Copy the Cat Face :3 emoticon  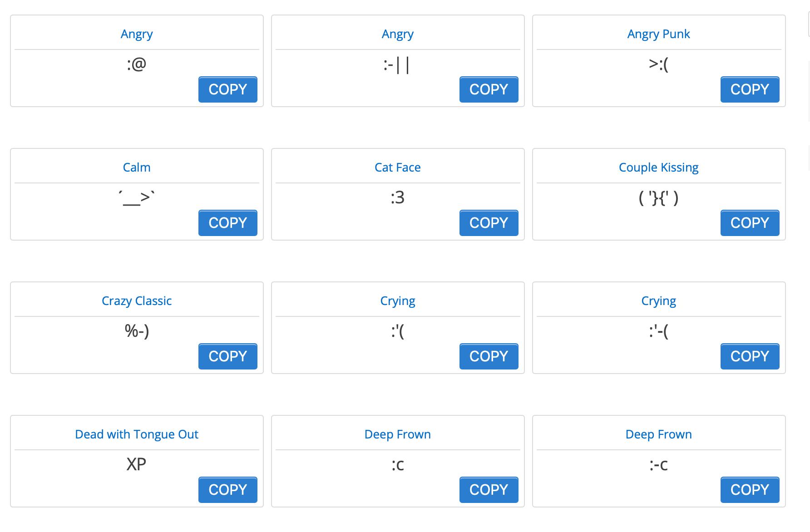[489, 223]
